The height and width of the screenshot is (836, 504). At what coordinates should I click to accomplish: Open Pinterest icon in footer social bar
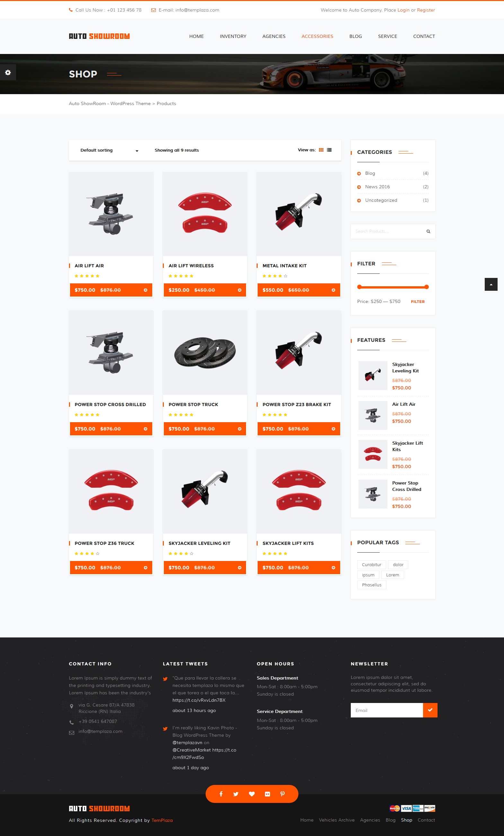point(282,794)
